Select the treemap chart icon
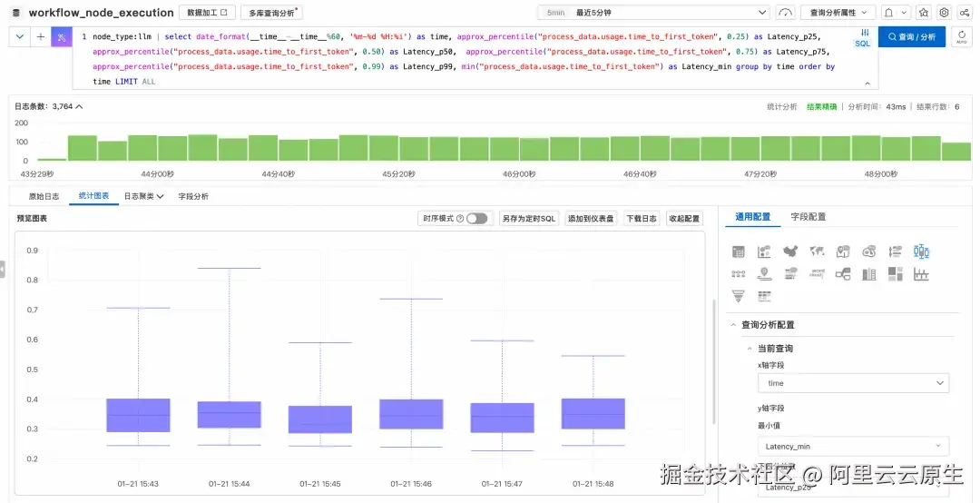 click(x=896, y=274)
